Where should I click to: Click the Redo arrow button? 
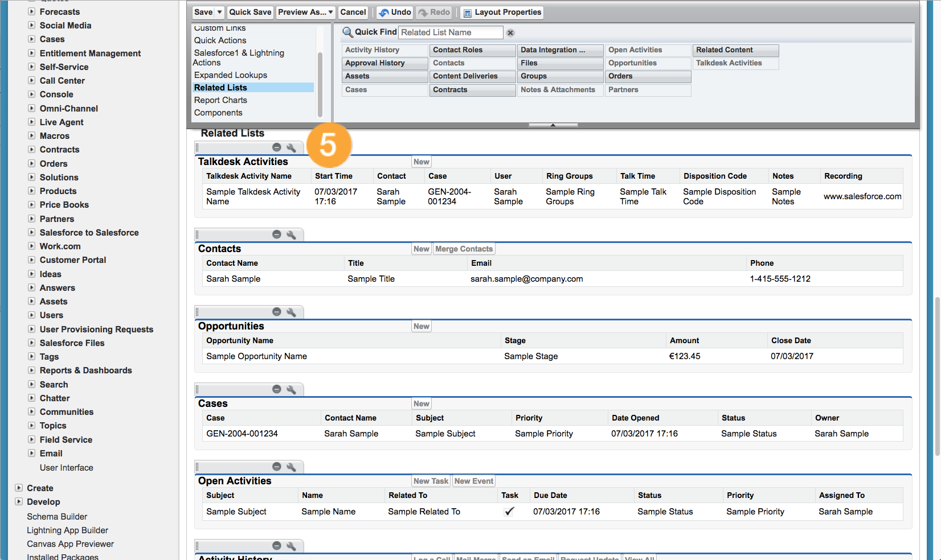[434, 12]
